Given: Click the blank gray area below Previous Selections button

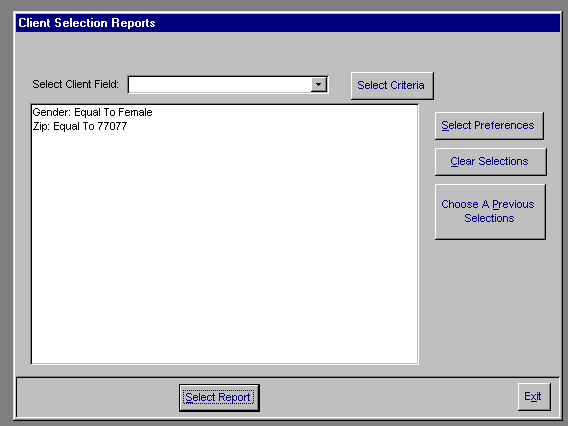Looking at the screenshot, I should tap(490, 308).
